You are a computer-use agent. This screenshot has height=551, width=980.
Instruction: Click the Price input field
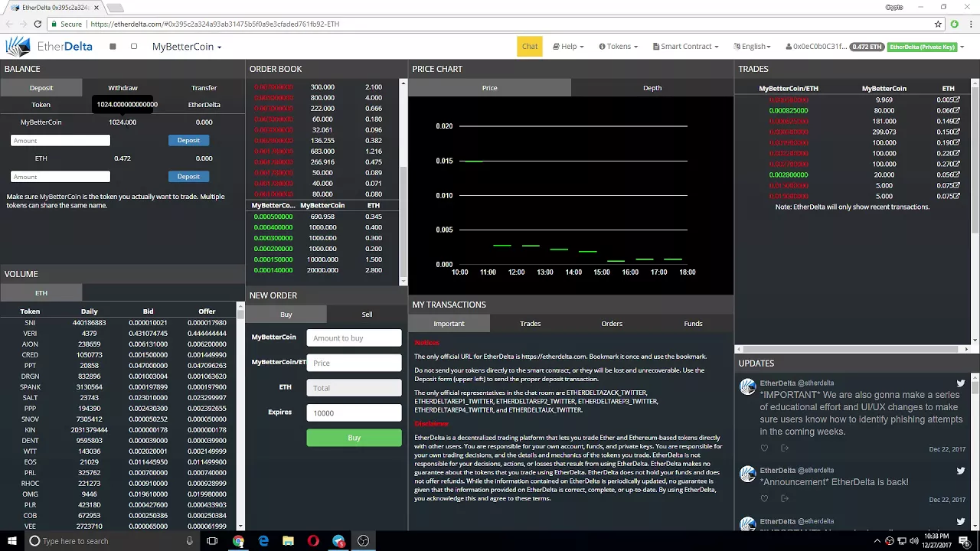(354, 363)
